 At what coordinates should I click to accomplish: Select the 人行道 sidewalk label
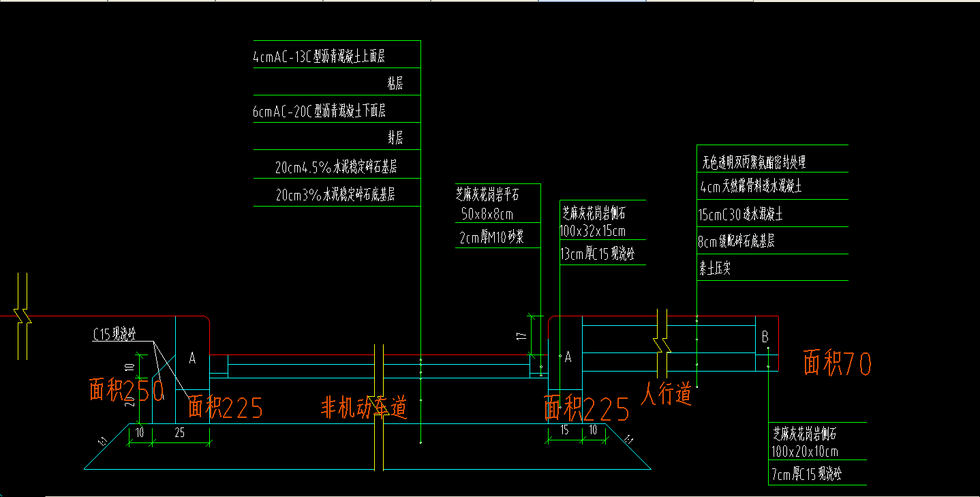(666, 394)
